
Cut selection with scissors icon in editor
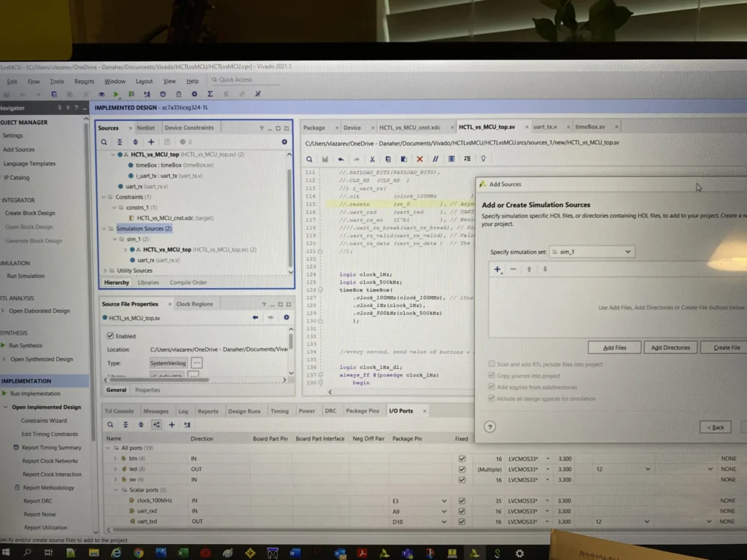pos(372,159)
